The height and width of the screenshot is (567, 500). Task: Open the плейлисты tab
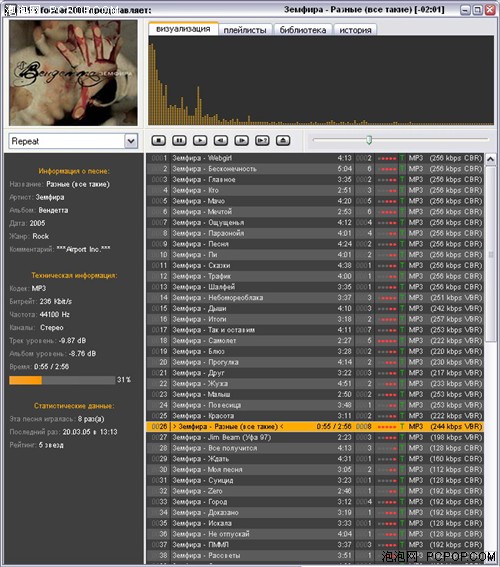click(245, 30)
